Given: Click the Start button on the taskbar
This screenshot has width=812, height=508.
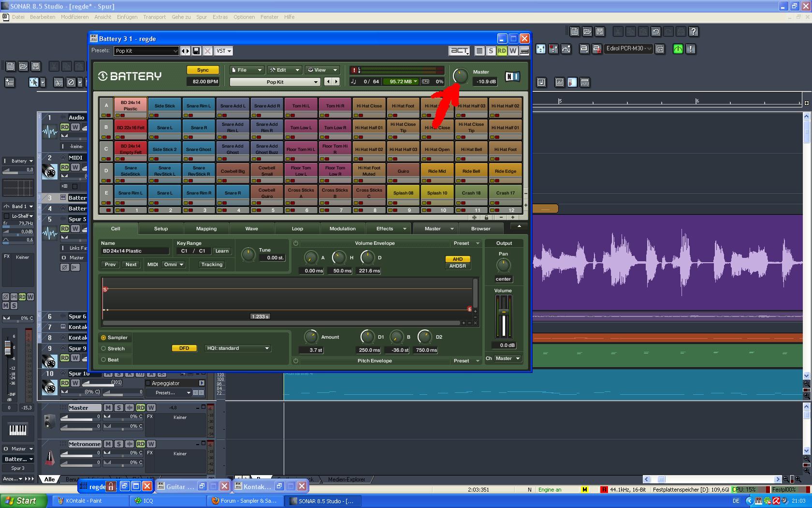Looking at the screenshot, I should click(x=24, y=501).
